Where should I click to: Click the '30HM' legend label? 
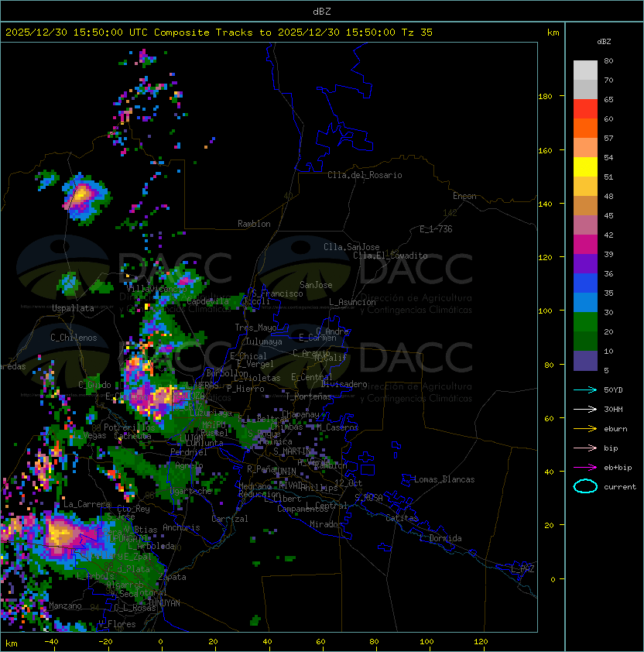pyautogui.click(x=613, y=409)
